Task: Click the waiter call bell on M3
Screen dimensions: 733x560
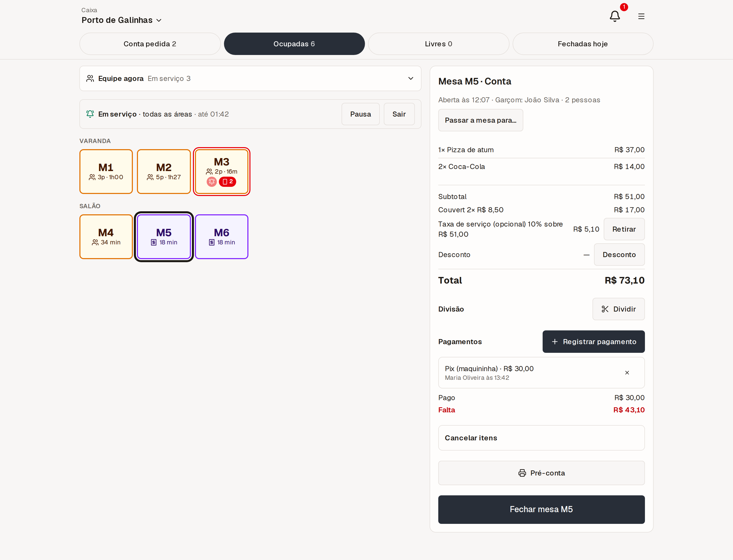Action: 212,182
